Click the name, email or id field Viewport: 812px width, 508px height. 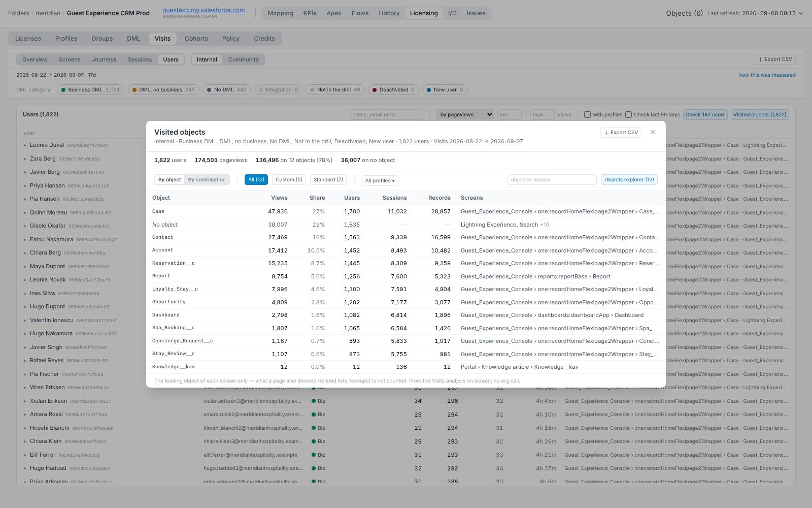(386, 115)
